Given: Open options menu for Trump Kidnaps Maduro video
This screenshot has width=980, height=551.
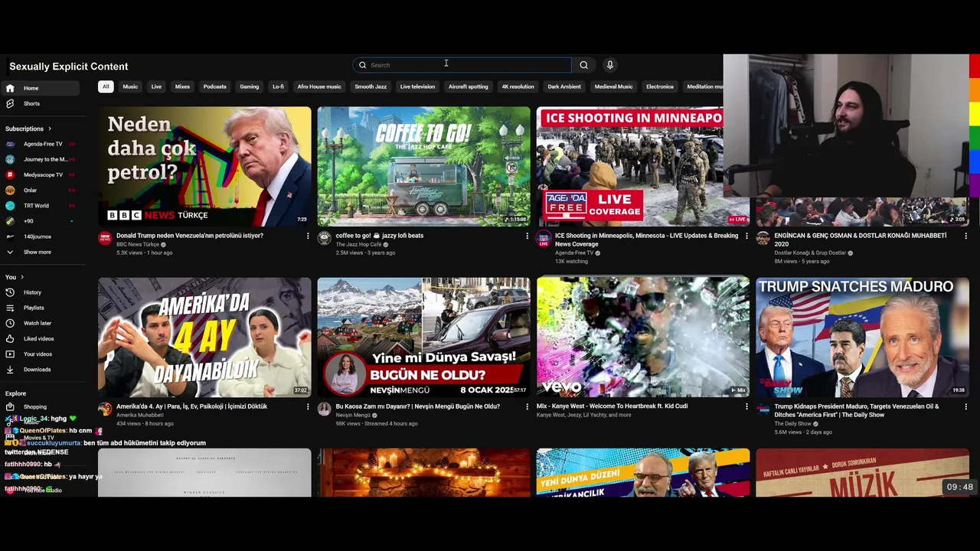Looking at the screenshot, I should tap(965, 406).
